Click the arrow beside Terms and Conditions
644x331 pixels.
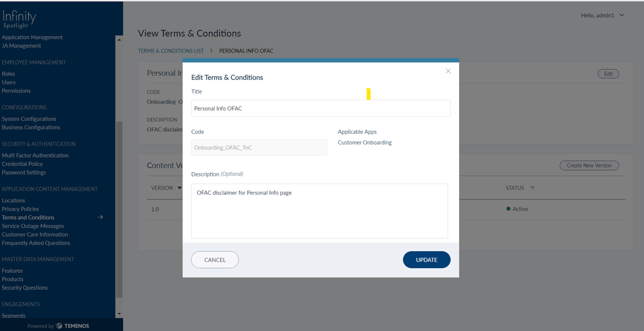[100, 217]
